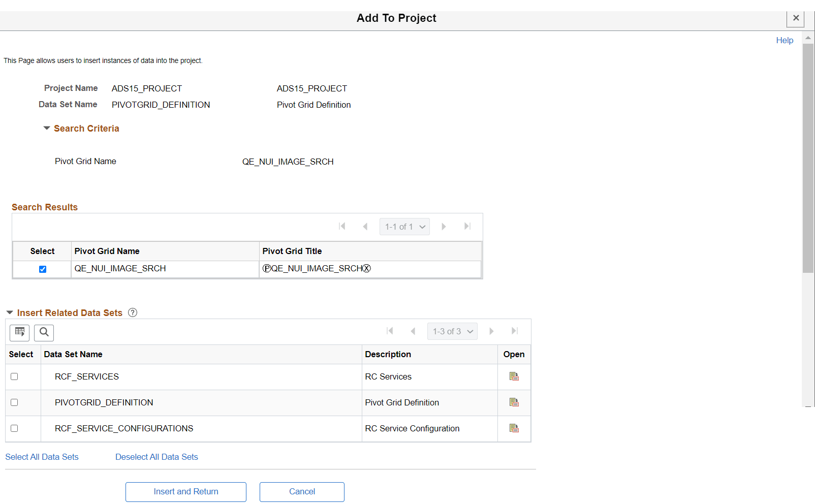Open the RCF_SERVICES data set document icon
The height and width of the screenshot is (504, 815).
tap(514, 376)
